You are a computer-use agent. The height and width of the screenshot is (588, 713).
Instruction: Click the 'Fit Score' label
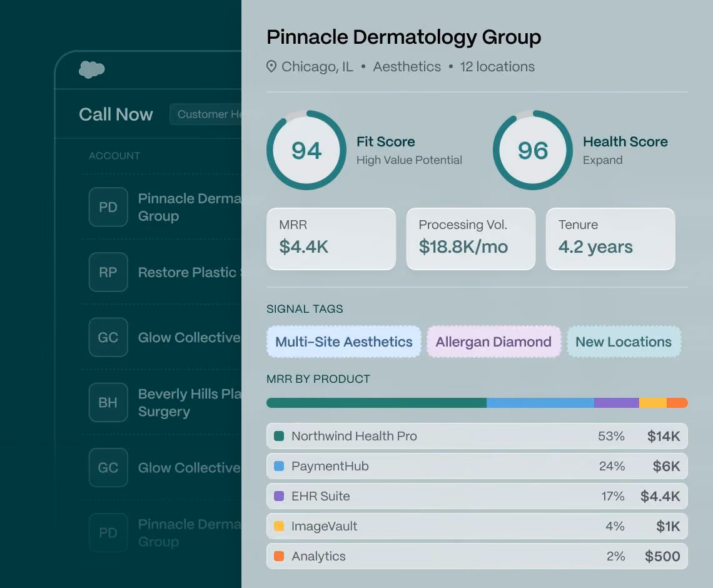[x=386, y=142]
